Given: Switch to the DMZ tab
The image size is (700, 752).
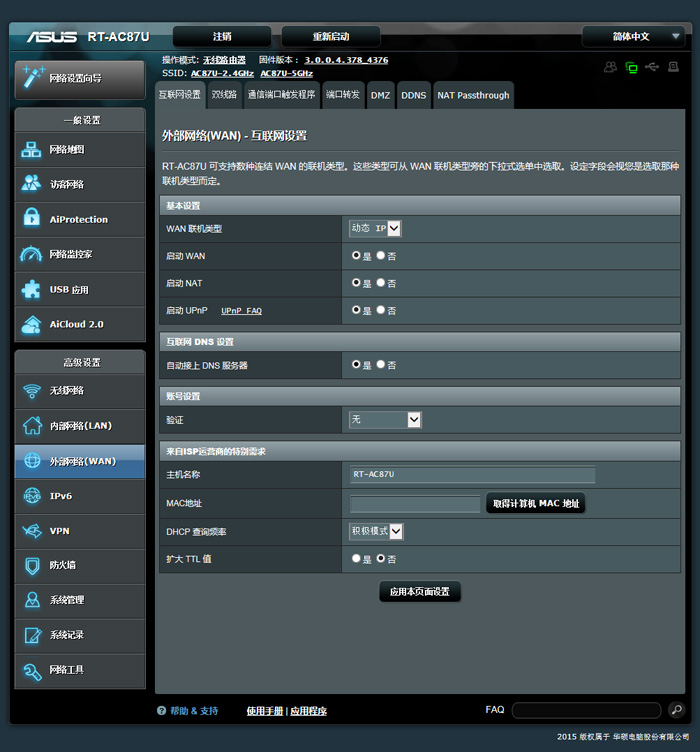Looking at the screenshot, I should click(380, 95).
